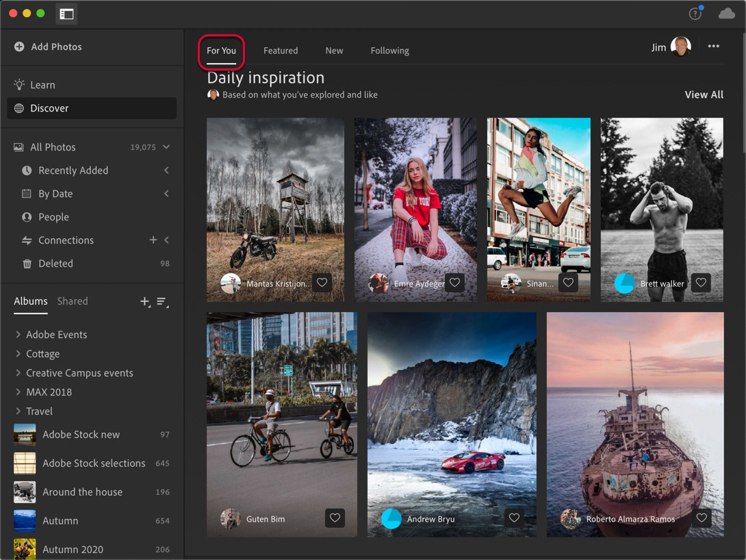Expand the Travel album folder
The width and height of the screenshot is (746, 560).
[18, 411]
